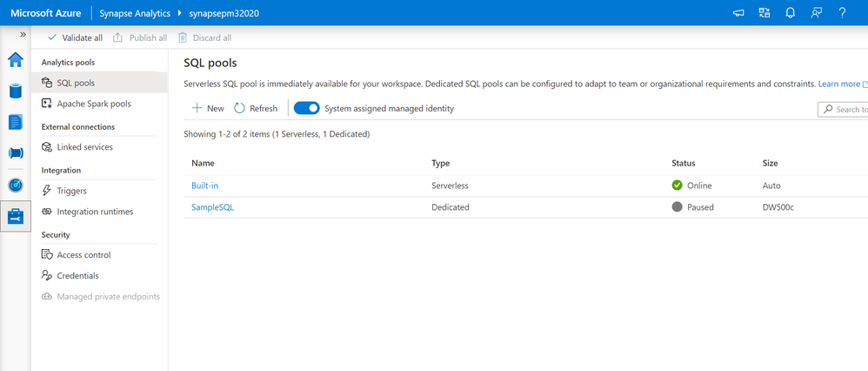Image resolution: width=868 pixels, height=371 pixels.
Task: Click the Dedicated type cell
Action: point(450,207)
